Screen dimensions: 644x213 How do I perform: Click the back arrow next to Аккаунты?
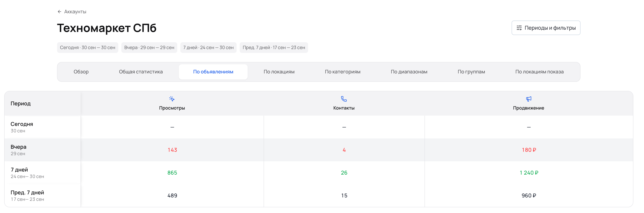(59, 12)
